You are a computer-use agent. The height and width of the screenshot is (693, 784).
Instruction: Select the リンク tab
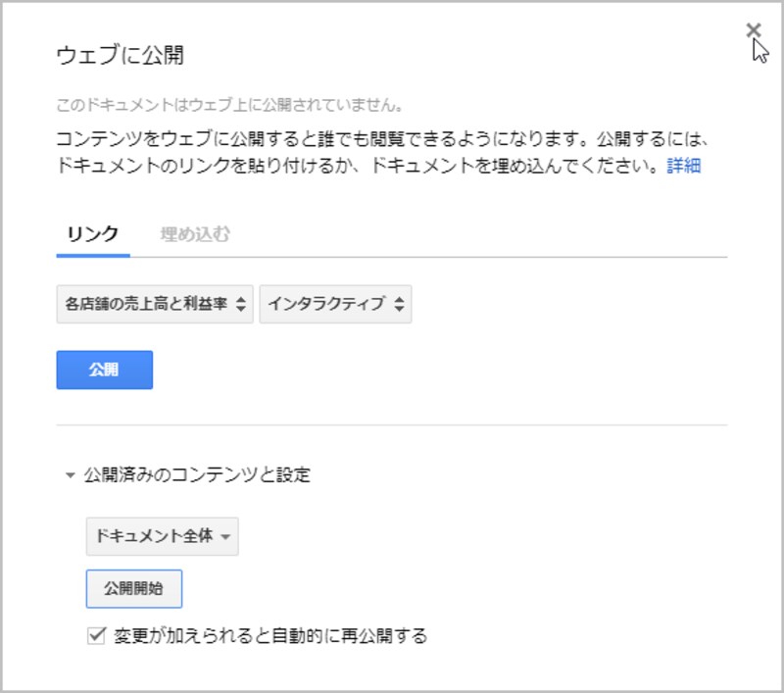coord(90,234)
